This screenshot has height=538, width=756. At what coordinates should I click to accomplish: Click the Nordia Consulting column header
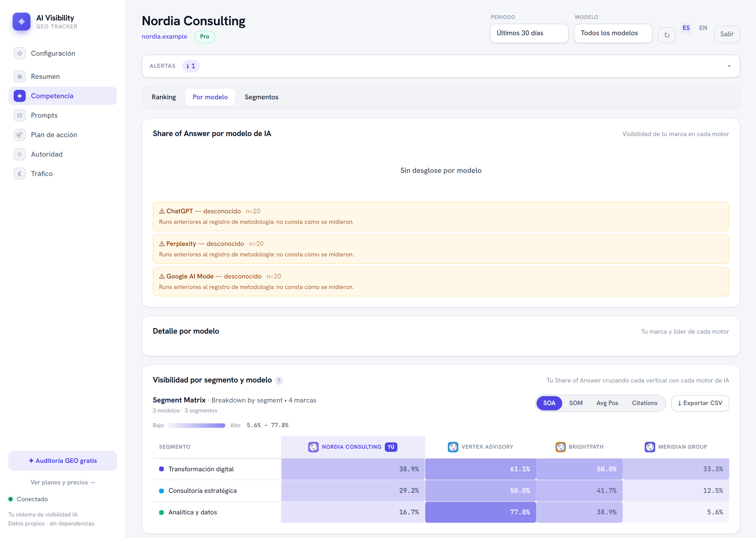point(353,447)
